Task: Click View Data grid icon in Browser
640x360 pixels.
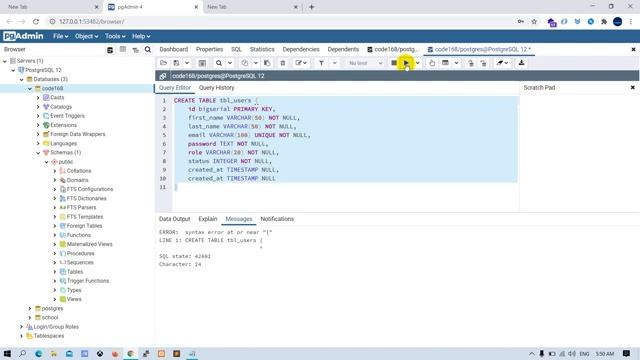Action: click(123, 49)
